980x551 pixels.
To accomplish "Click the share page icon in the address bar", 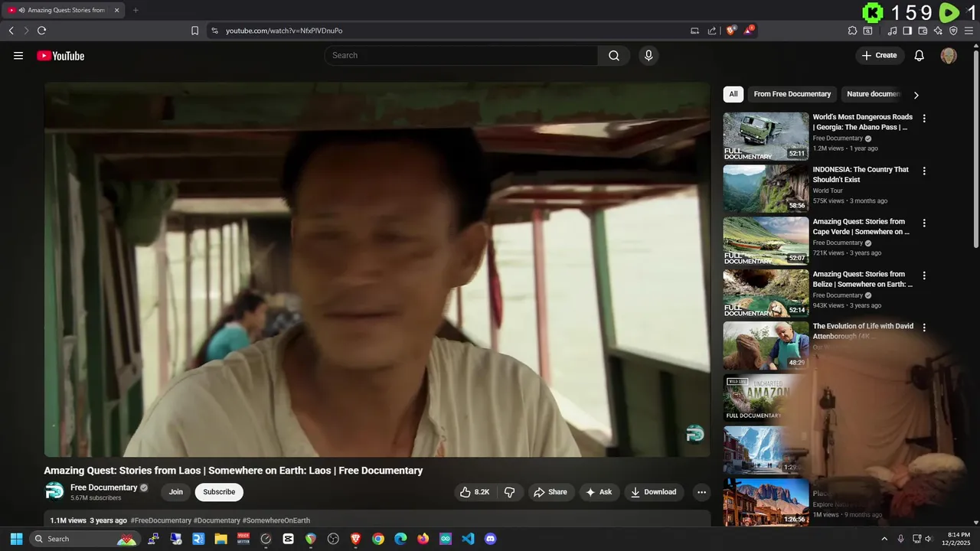I will (x=712, y=31).
